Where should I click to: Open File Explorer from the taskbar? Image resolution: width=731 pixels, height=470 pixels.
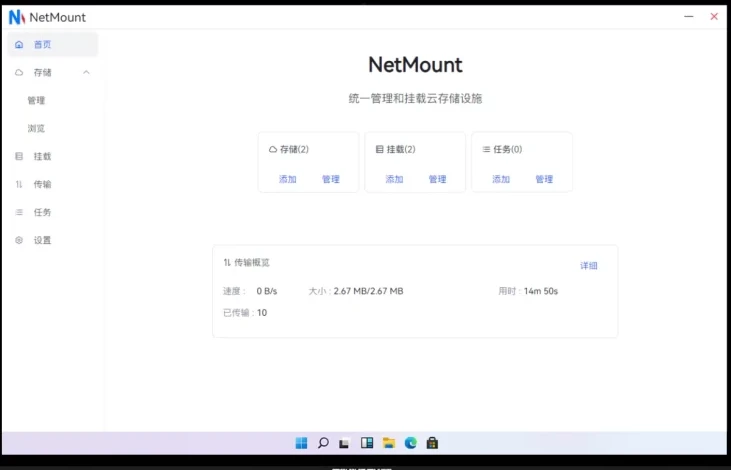point(389,443)
